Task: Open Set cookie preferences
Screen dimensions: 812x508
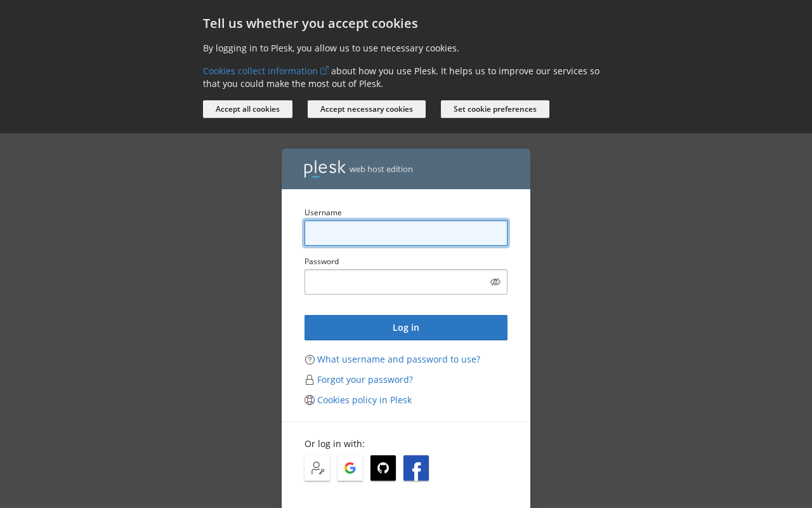Action: coord(495,109)
